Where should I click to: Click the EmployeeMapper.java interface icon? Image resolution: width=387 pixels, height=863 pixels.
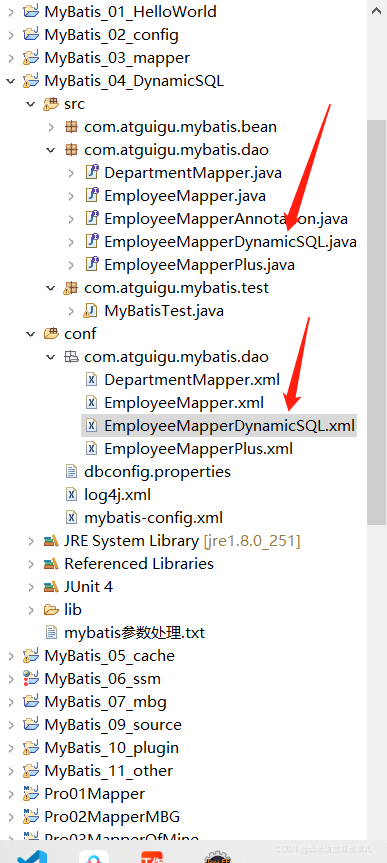point(92,196)
